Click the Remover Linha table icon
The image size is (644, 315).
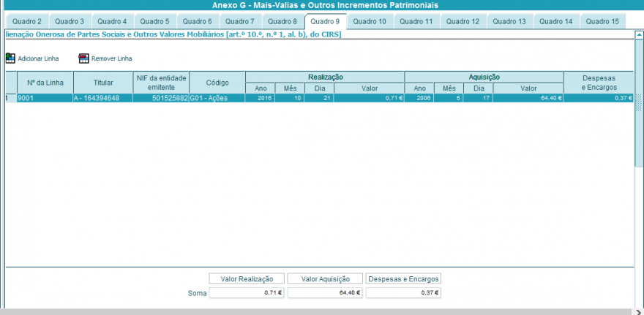[x=83, y=58]
